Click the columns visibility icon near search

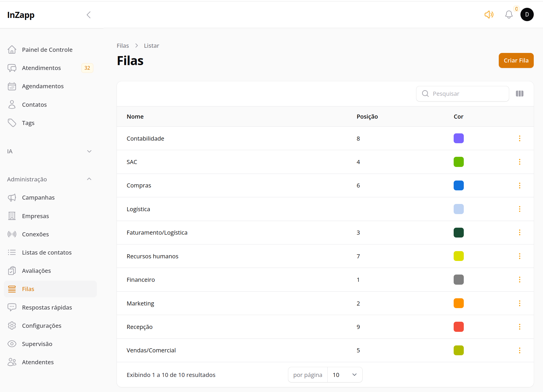[520, 93]
